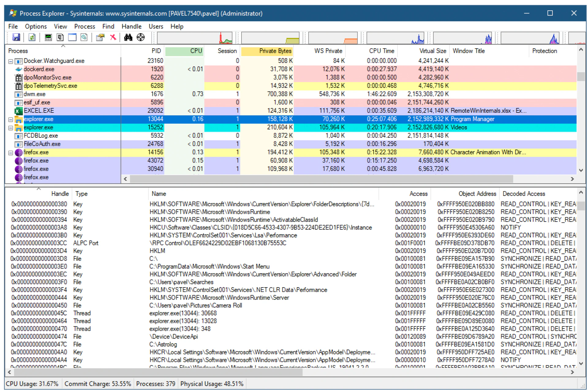Click the Refresh Now toolbar icon
Image resolution: width=588 pixels, height=391 pixels.
coord(32,38)
